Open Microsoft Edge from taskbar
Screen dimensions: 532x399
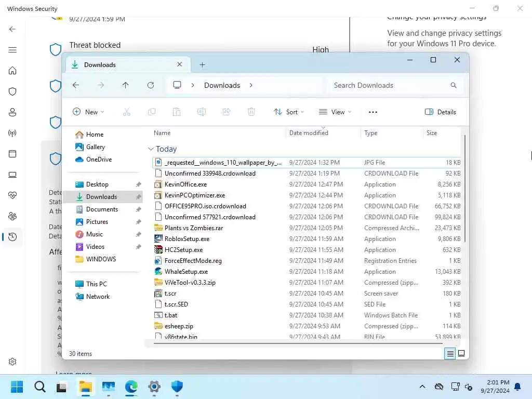(131, 387)
